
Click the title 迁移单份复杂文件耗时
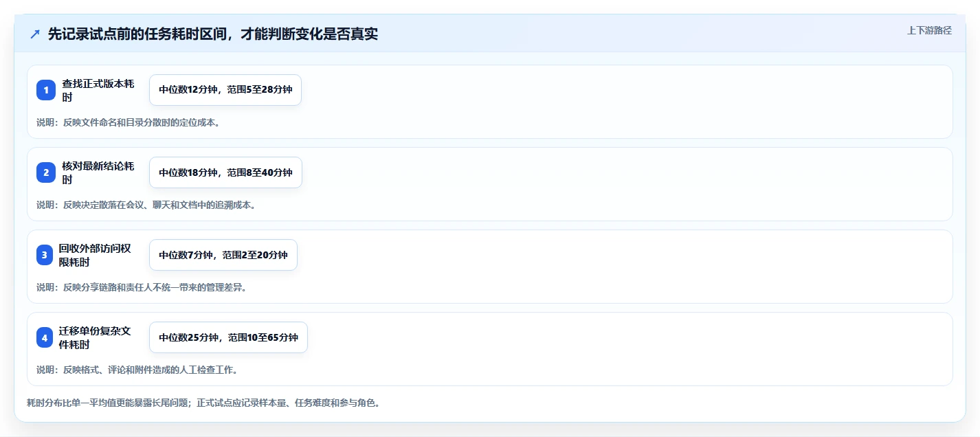95,337
